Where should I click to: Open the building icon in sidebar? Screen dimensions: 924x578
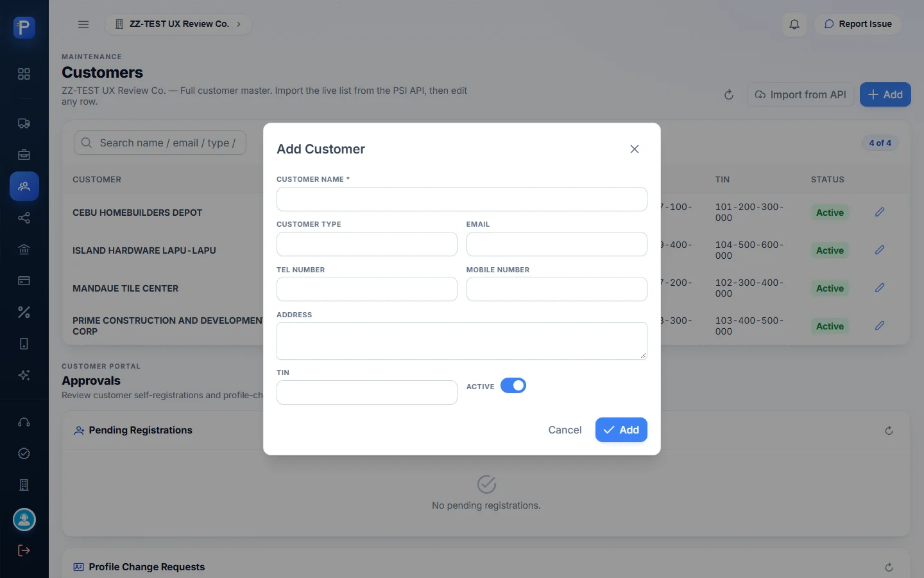tap(24, 485)
